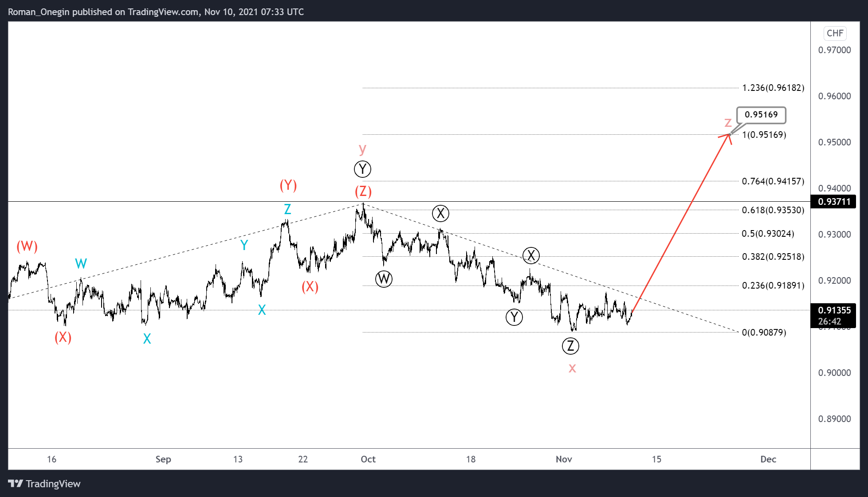Click the red (W) label at left
The image size is (868, 497).
pos(27,247)
